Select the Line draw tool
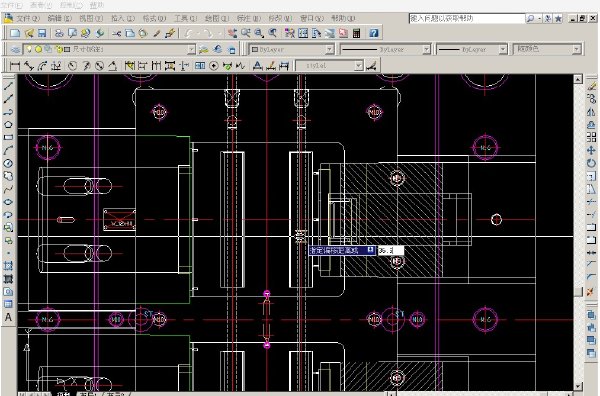The height and width of the screenshot is (396, 600). pos(8,86)
